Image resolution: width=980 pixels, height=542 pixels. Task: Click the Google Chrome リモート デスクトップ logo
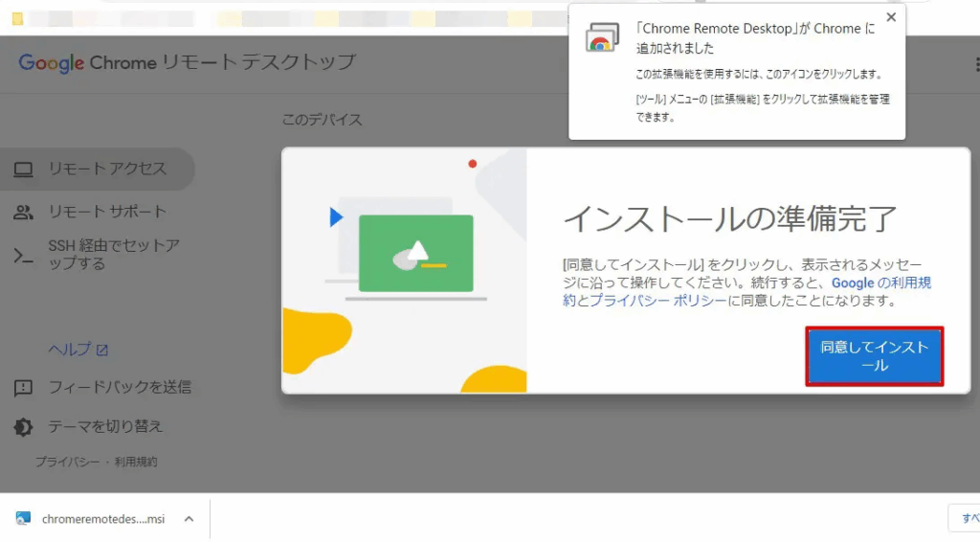tap(187, 63)
